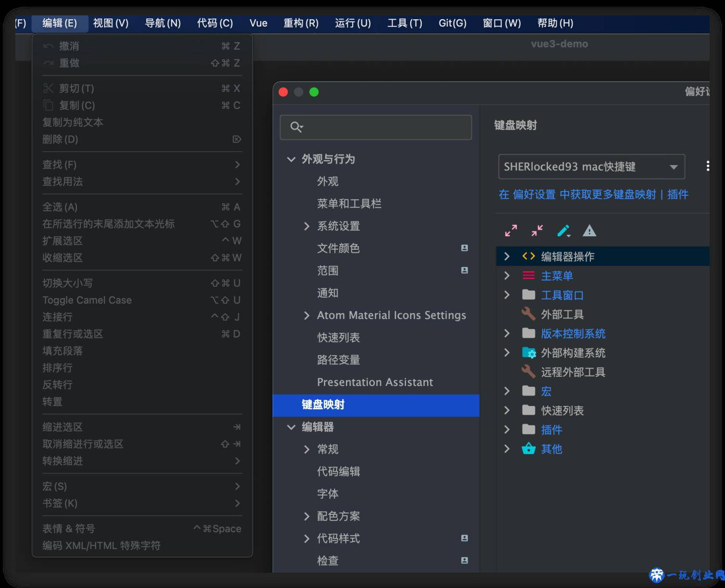The image size is (725, 588).
Task: Click the project badge icon on 检查 row
Action: tap(464, 560)
